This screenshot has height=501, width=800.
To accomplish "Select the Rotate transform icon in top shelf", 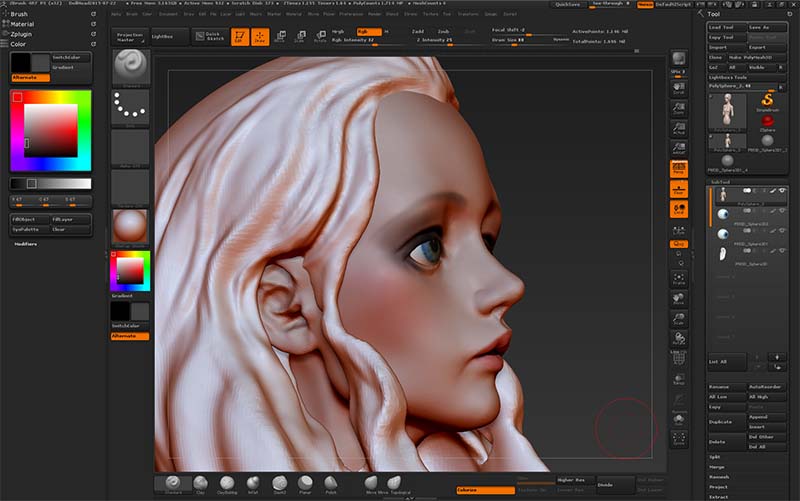I will (x=320, y=37).
